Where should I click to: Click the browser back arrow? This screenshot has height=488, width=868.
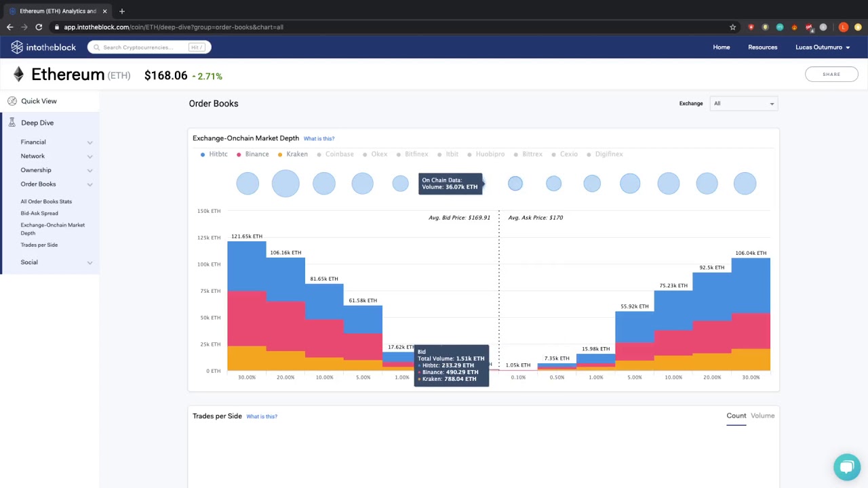9,27
